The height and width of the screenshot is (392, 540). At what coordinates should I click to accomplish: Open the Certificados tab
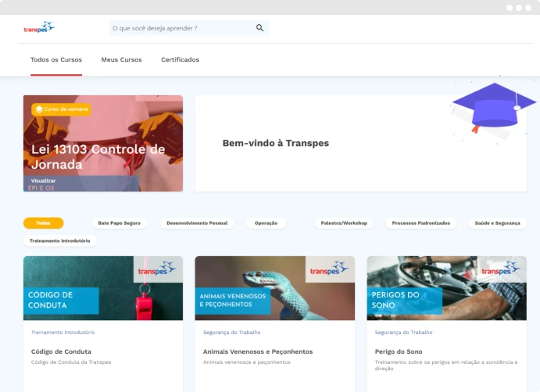pos(180,59)
